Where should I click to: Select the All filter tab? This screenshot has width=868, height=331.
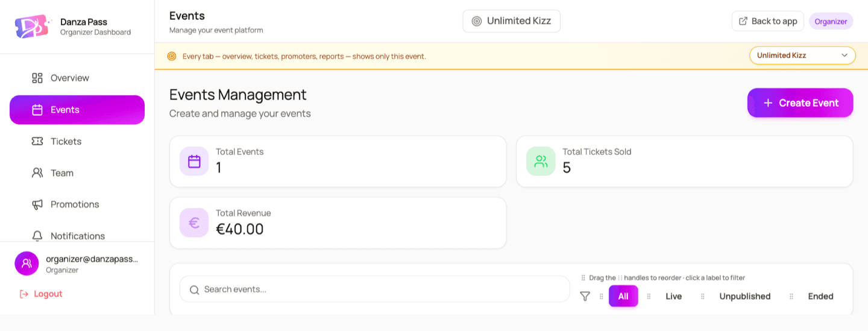pyautogui.click(x=623, y=296)
